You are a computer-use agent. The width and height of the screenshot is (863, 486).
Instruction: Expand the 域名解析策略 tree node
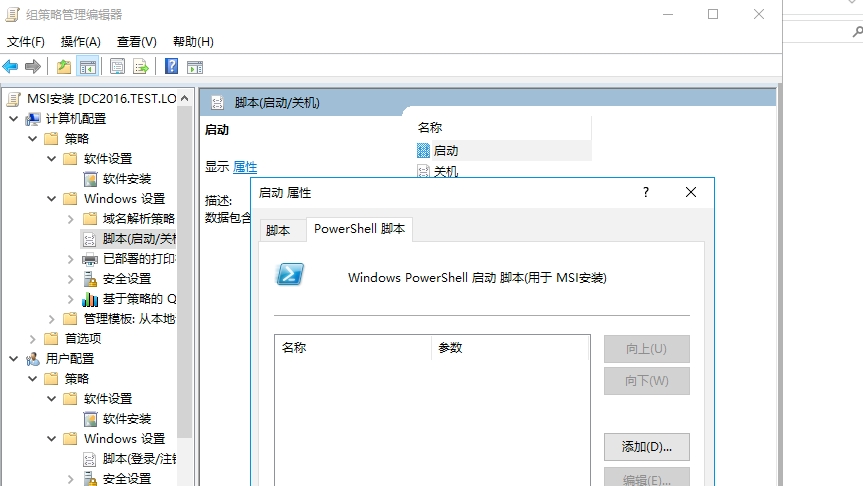tap(70, 219)
